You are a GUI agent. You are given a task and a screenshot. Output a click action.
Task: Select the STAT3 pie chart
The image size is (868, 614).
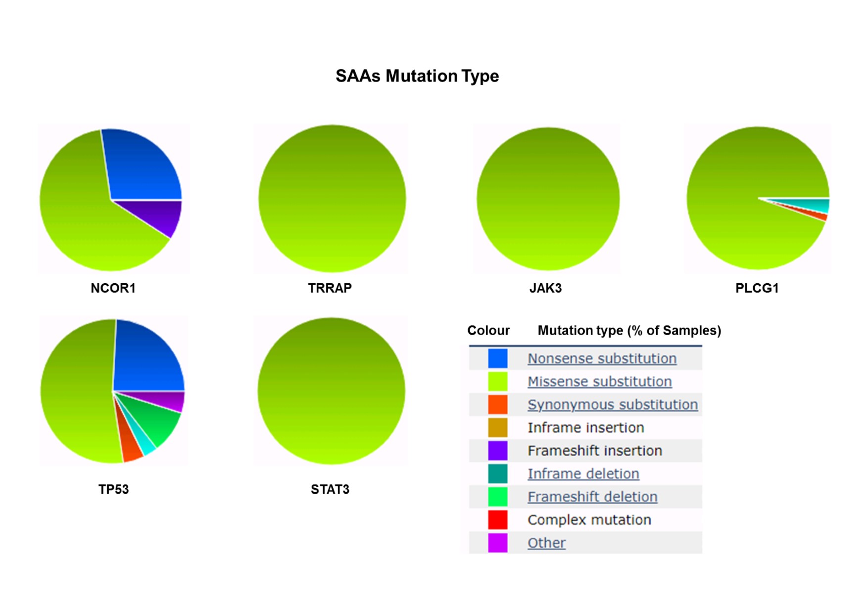[331, 391]
